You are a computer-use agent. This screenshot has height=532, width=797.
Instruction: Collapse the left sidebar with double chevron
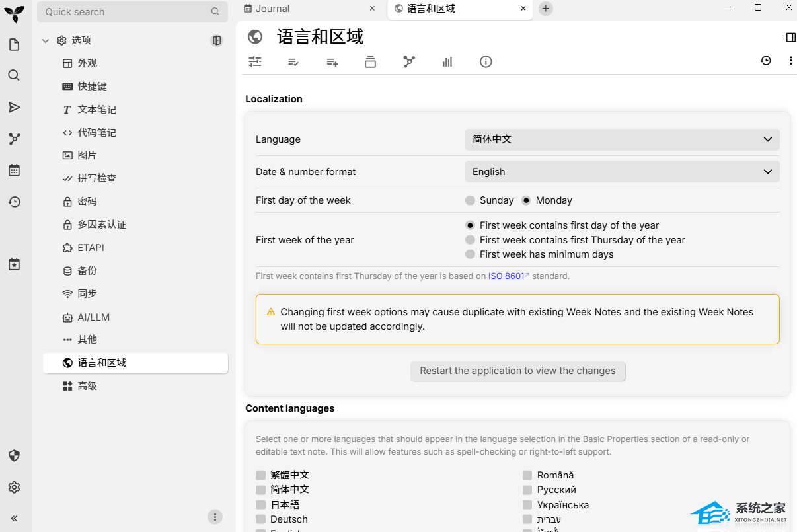14,519
